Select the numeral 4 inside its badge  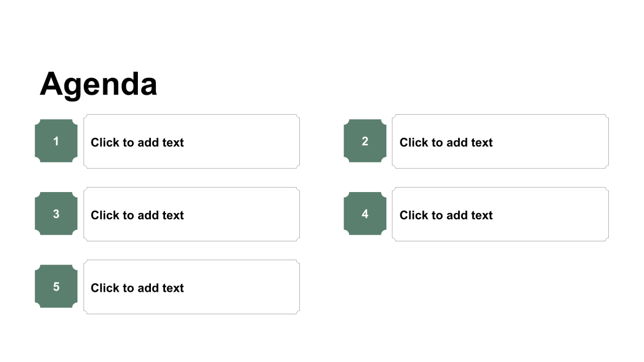click(x=365, y=214)
